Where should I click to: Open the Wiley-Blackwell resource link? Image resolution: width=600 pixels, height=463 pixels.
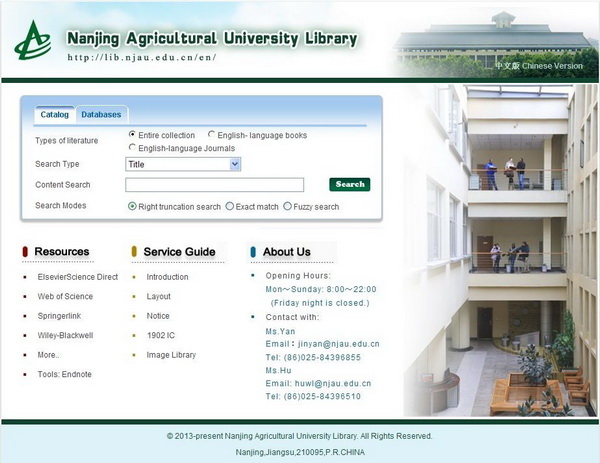(x=65, y=336)
